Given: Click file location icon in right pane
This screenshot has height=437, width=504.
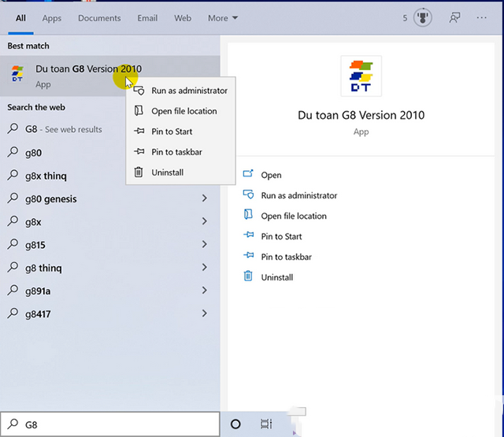Looking at the screenshot, I should coord(248,214).
